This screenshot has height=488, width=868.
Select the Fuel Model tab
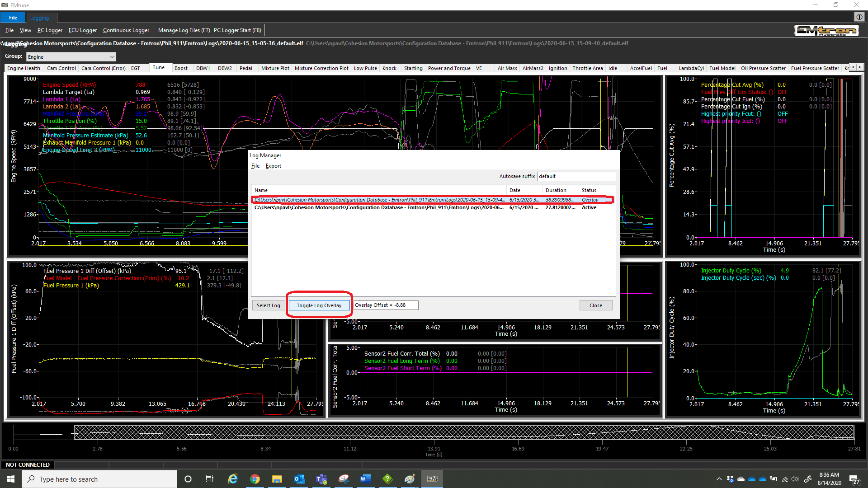coord(722,68)
